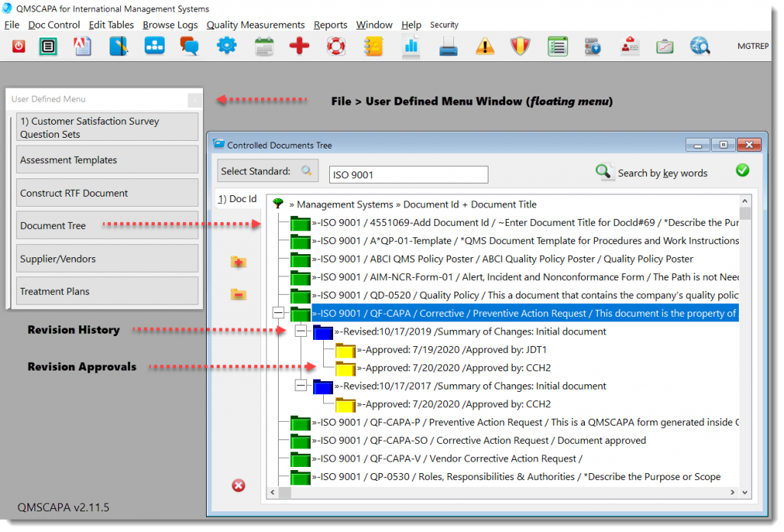Image resolution: width=784 pixels, height=532 pixels.
Task: Click the red plus cross icon
Action: (299, 46)
